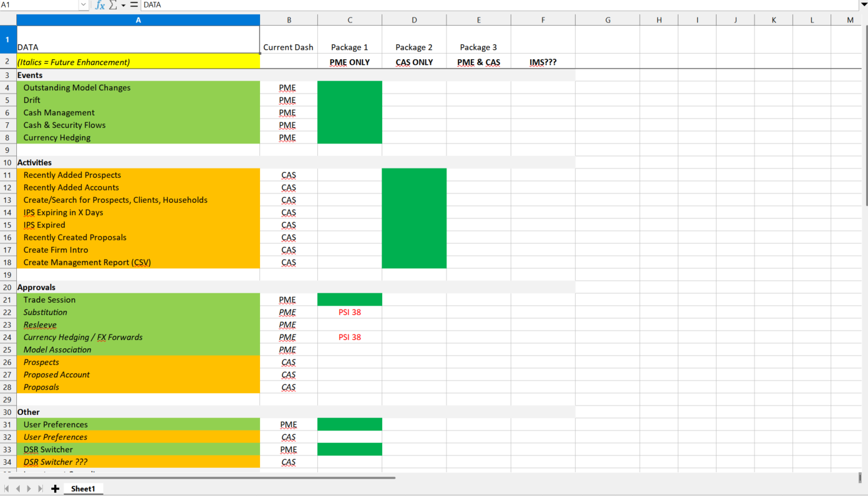The width and height of the screenshot is (868, 496).
Task: Switch to the Sheet1 tab
Action: pos(83,489)
